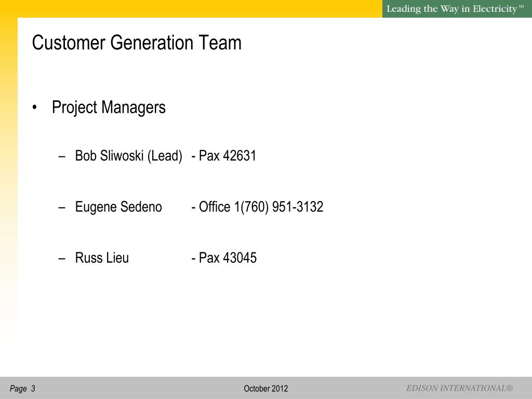Click the 'October 2012' footer date
This screenshot has height=399, width=532.
[265, 389]
